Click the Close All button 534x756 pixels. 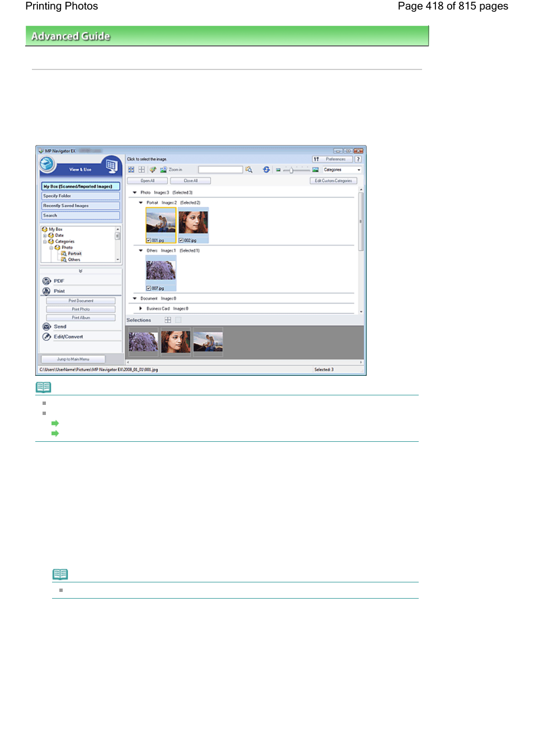pos(190,181)
